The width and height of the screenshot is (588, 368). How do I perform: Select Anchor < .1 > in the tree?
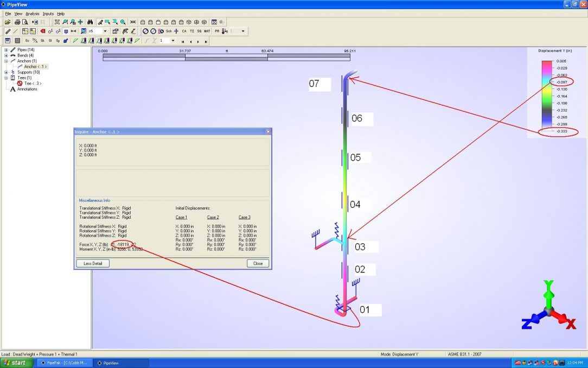pyautogui.click(x=36, y=66)
